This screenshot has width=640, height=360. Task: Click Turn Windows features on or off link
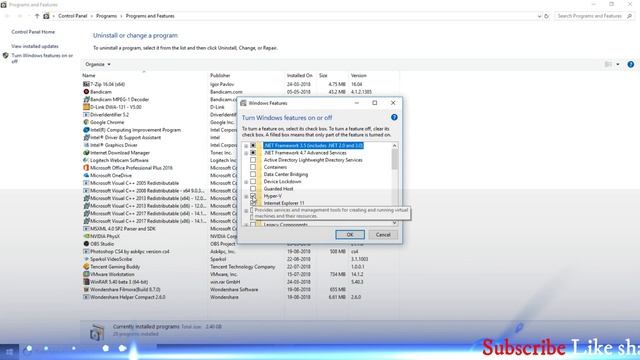[42, 58]
